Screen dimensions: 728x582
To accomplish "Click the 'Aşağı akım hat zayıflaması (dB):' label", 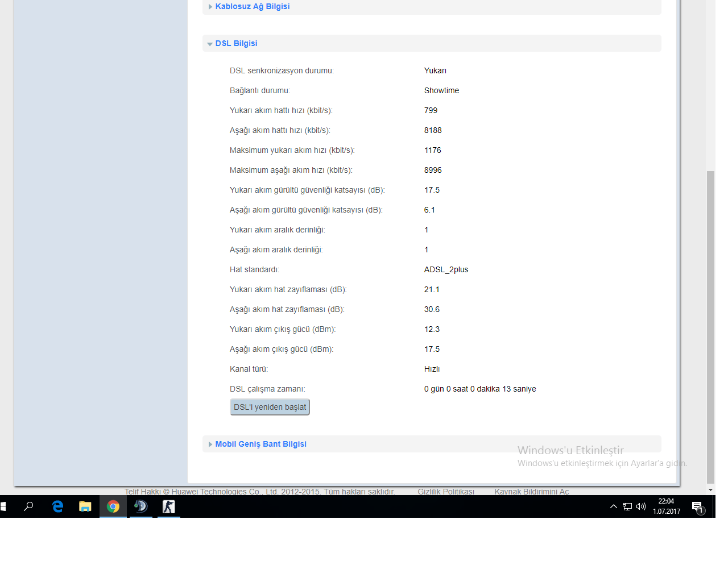I will click(x=287, y=309).
